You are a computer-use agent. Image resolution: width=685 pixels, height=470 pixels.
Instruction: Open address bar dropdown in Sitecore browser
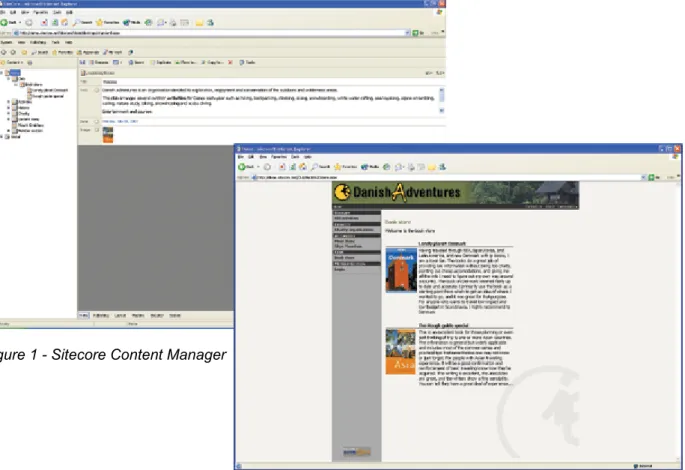pyautogui.click(x=408, y=33)
